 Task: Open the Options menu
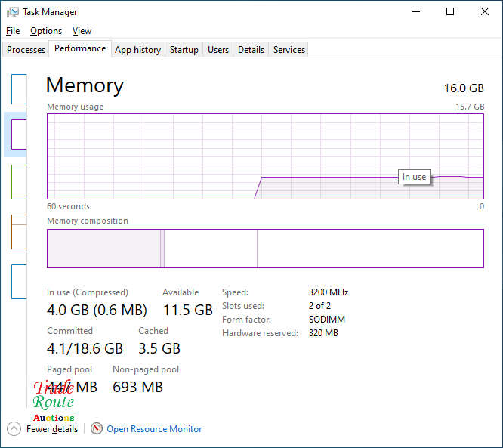pyautogui.click(x=46, y=31)
